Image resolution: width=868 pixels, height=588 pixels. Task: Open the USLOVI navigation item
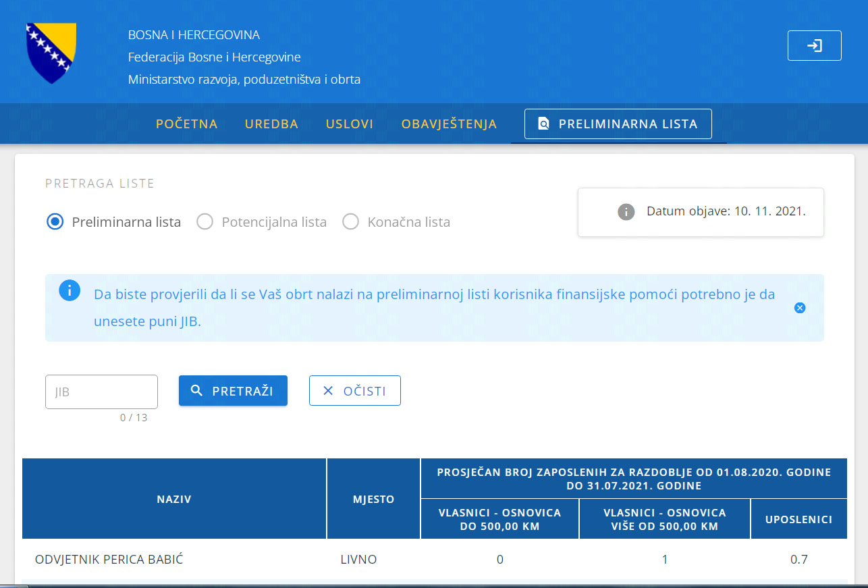tap(350, 124)
